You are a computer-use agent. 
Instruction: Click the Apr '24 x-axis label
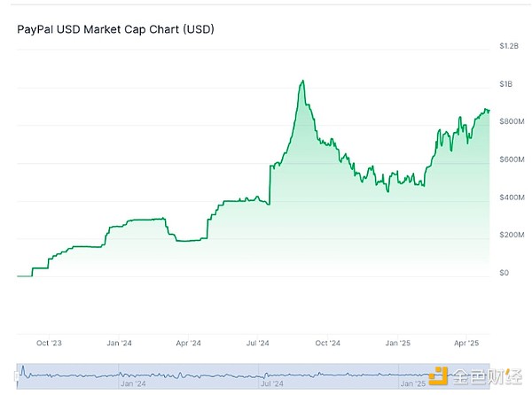point(188,342)
